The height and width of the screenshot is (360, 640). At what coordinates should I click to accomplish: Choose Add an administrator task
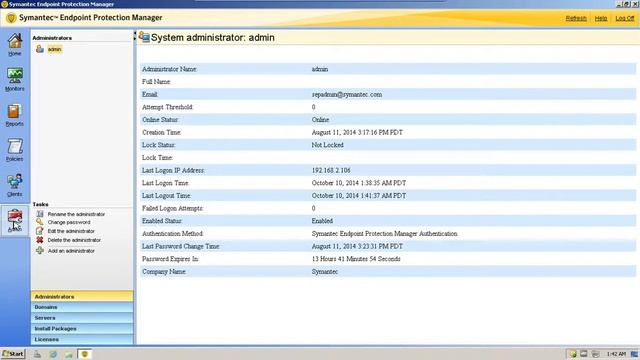pyautogui.click(x=71, y=251)
